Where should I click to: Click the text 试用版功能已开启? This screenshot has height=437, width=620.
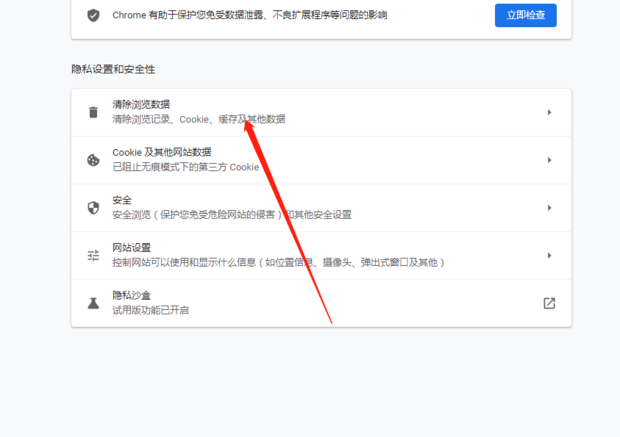click(x=150, y=310)
